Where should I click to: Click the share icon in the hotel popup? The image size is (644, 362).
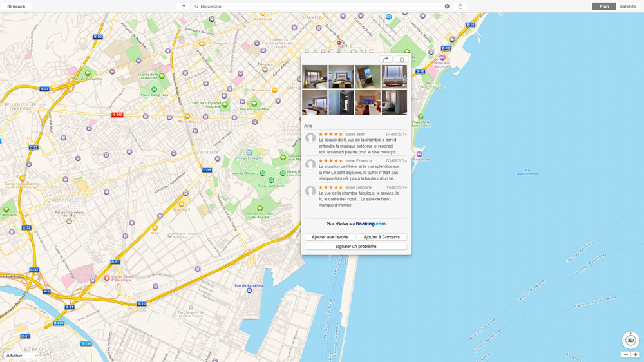tap(402, 59)
